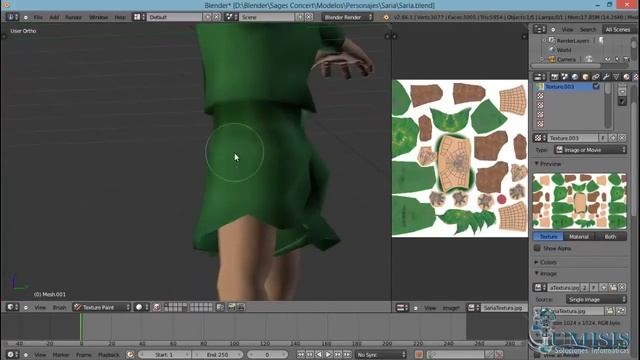The width and height of the screenshot is (640, 360).
Task: Click the texture preview thumbnail
Action: [580, 201]
